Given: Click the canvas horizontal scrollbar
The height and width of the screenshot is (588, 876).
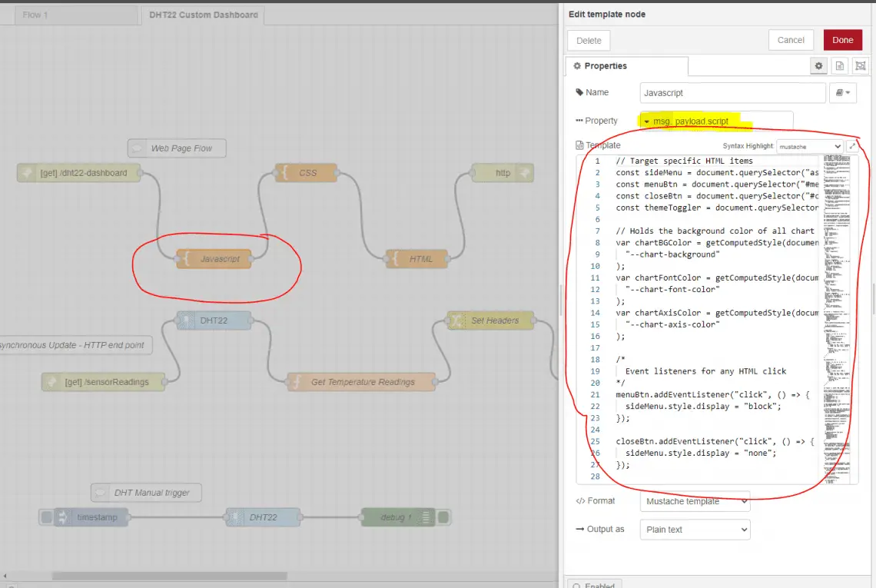Looking at the screenshot, I should pos(169,576).
